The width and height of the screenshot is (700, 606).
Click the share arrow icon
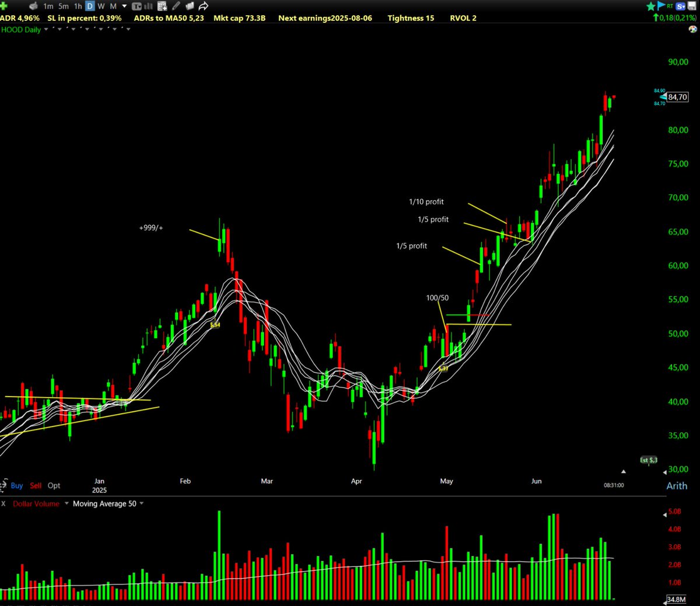click(203, 6)
